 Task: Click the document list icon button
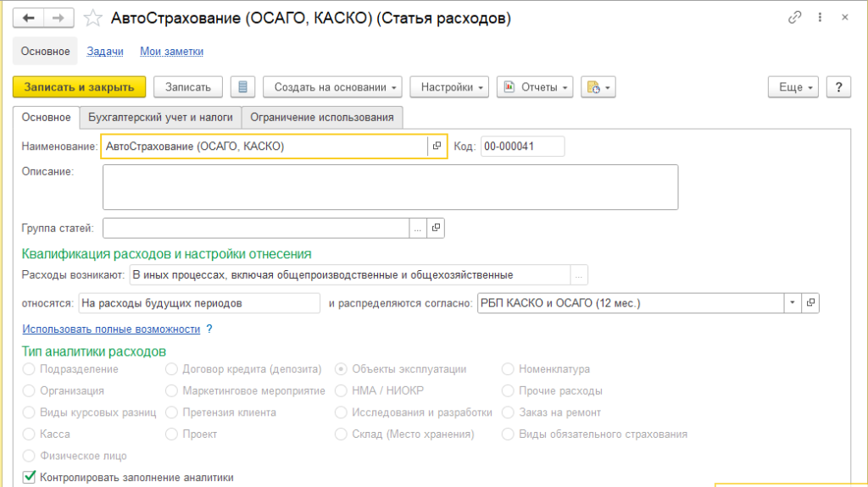[243, 87]
